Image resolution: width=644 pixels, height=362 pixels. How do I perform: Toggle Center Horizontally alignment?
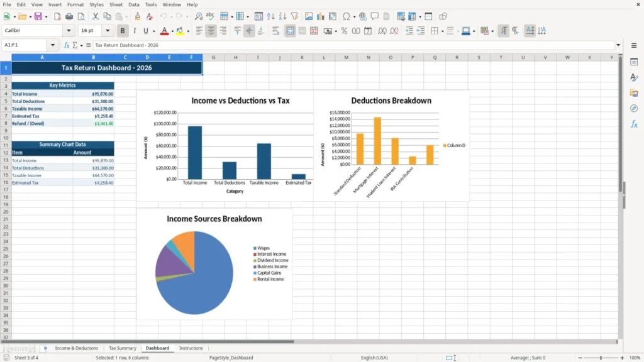[x=211, y=31]
